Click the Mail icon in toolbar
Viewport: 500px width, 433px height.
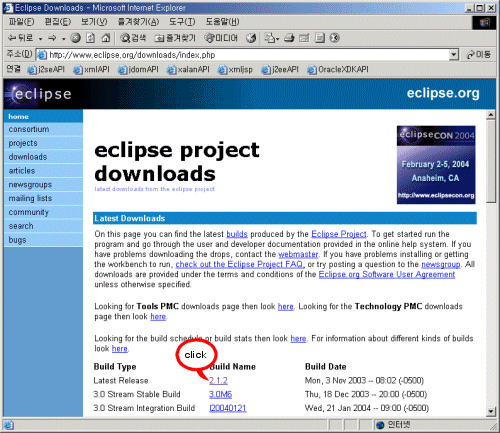pos(269,38)
